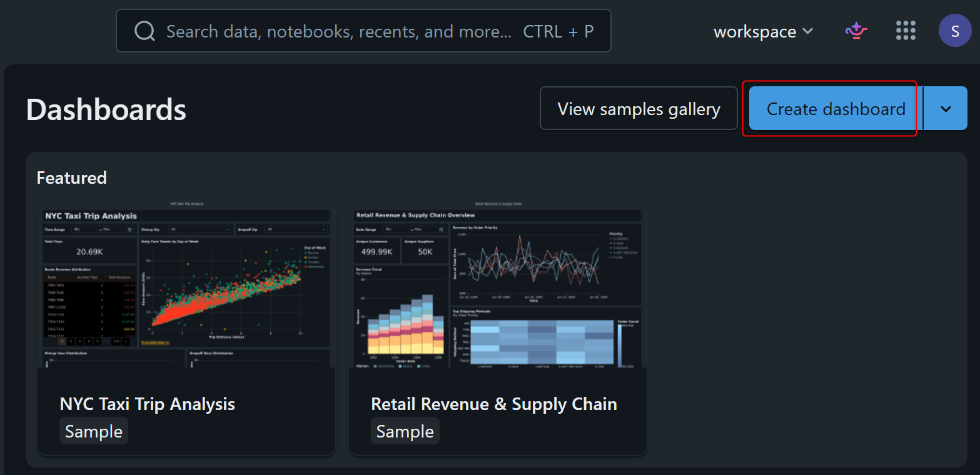980x475 pixels.
Task: Click the CTRL + P shortcut hint
Action: 558,31
